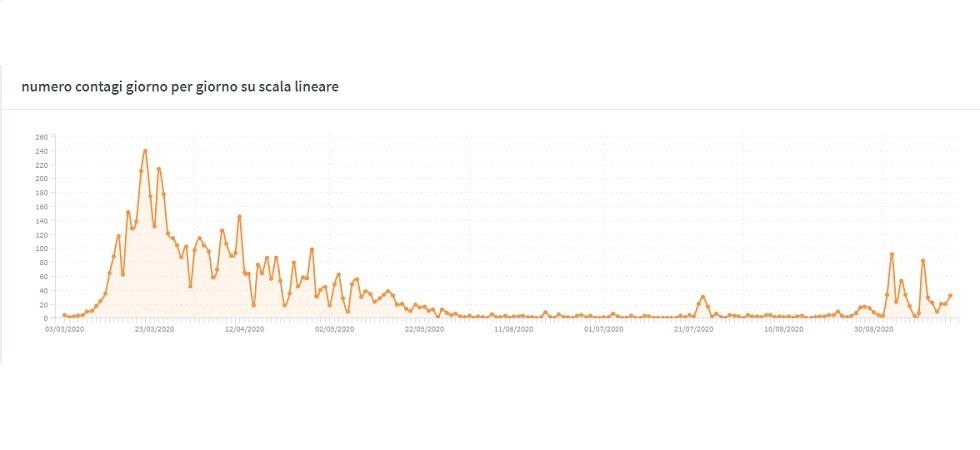Click the September peak point just after 30/08/2020

(x=891, y=254)
